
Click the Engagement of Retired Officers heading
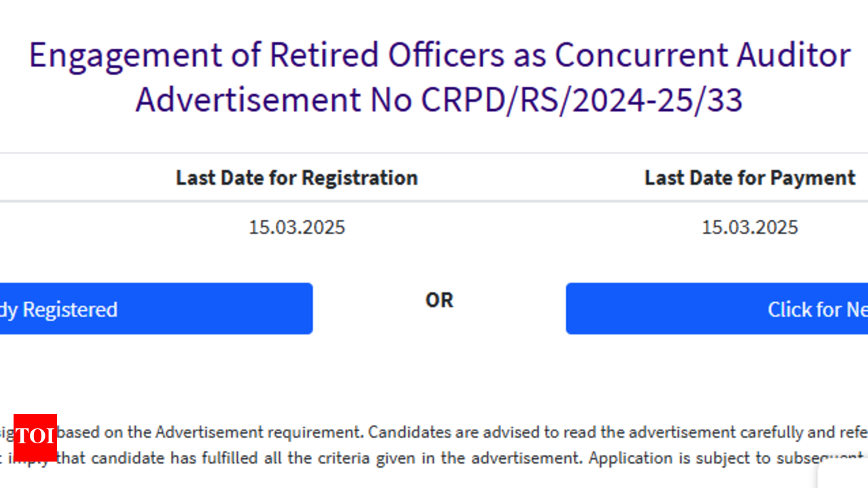click(x=439, y=56)
